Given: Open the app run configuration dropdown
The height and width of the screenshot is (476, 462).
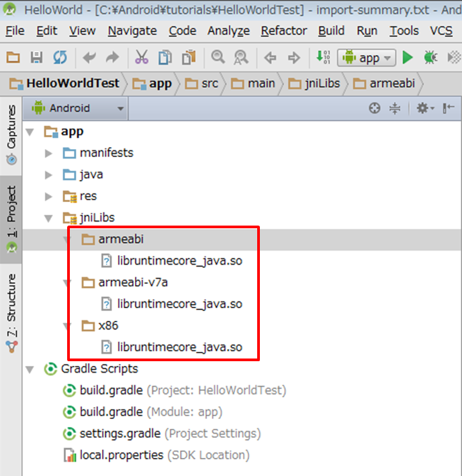Looking at the screenshot, I should click(x=367, y=58).
